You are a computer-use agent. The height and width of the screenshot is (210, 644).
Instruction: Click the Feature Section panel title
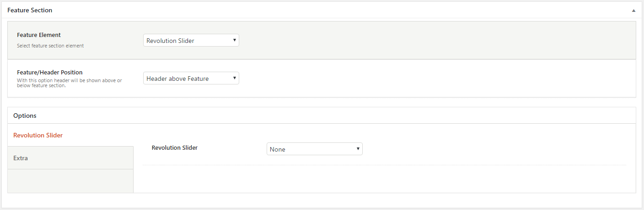(30, 10)
